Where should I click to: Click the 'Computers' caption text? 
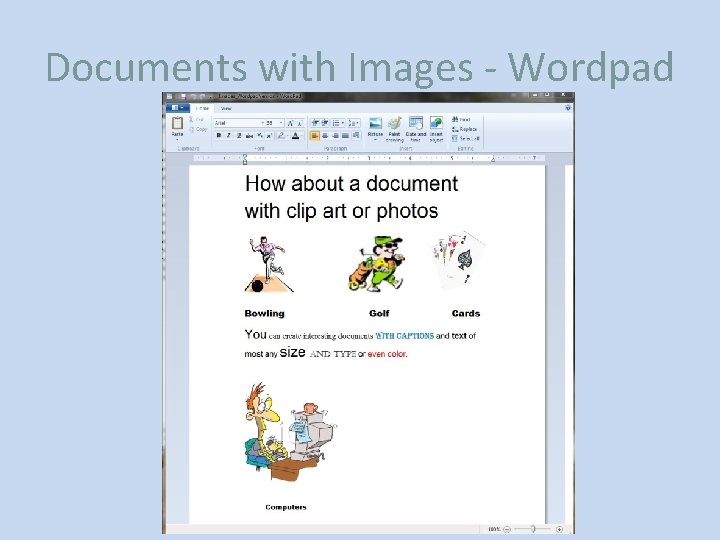click(x=286, y=507)
